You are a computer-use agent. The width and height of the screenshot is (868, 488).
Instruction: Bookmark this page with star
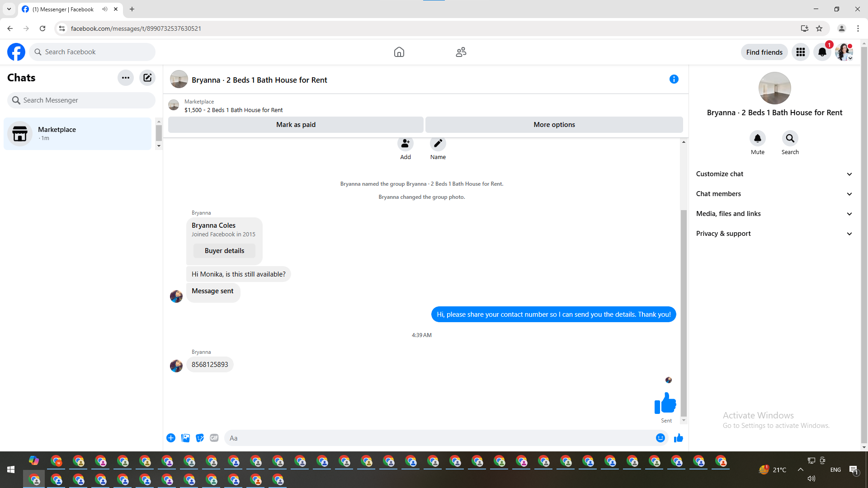click(819, 28)
